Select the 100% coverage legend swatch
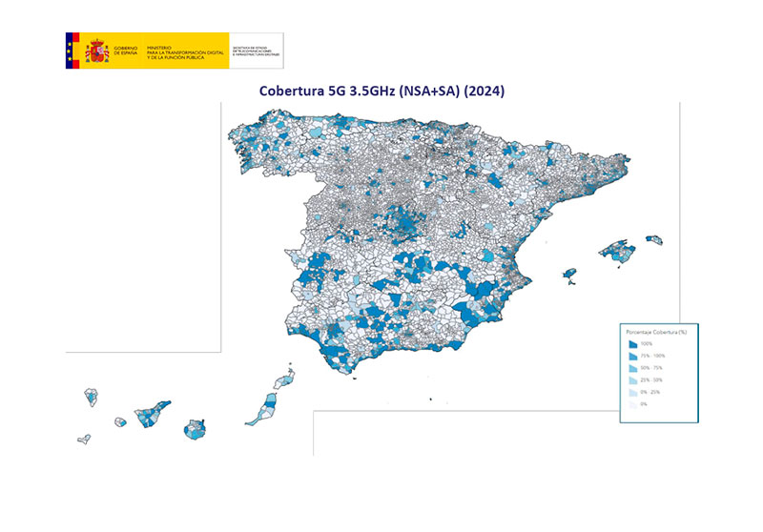This screenshot has width=763, height=532. [x=631, y=342]
